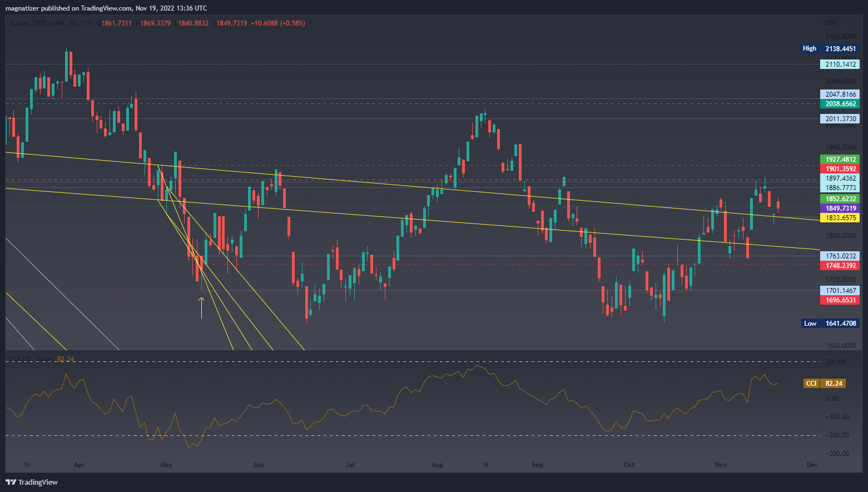Click the yellow up arrow annotation
868x492 pixels.
201,307
